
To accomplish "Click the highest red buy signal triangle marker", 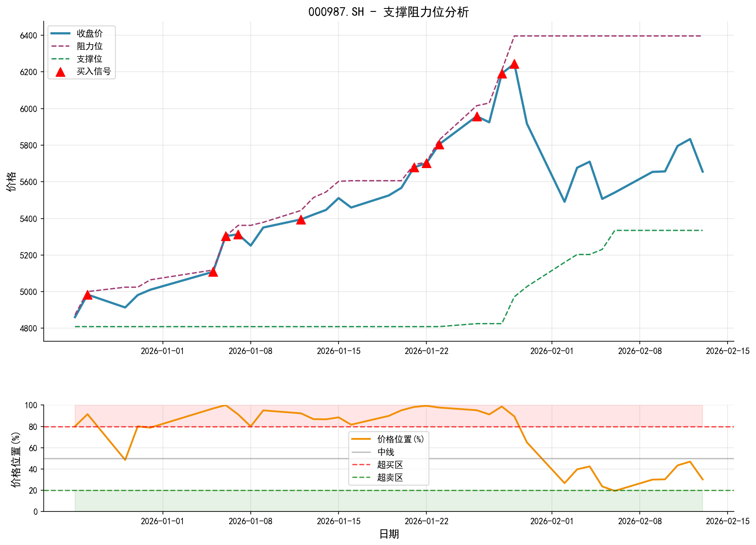I will [515, 65].
